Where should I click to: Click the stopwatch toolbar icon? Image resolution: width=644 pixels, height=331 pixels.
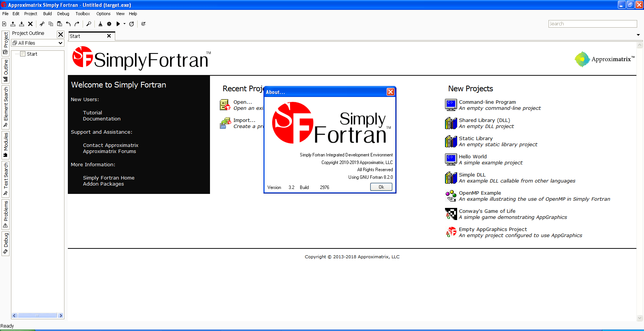tap(132, 24)
